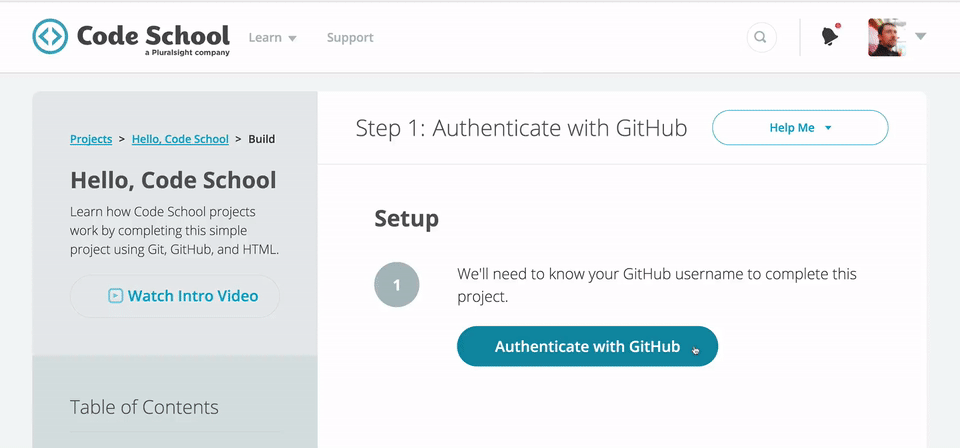Viewport: 960px width, 448px height.
Task: Click the Projects breadcrumb link
Action: pyautogui.click(x=91, y=139)
